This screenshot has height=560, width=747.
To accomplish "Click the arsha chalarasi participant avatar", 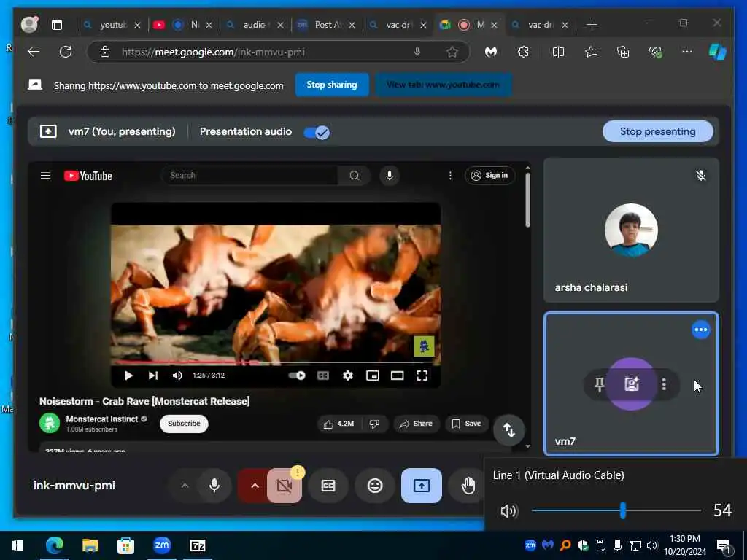I will (631, 230).
